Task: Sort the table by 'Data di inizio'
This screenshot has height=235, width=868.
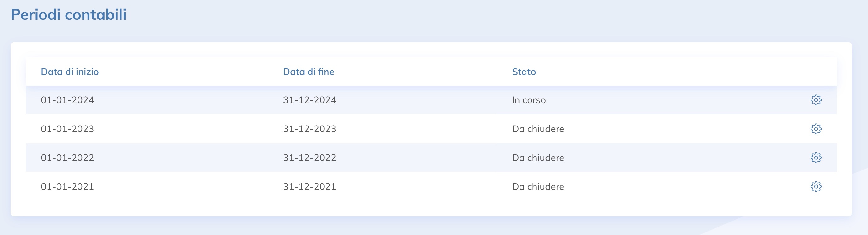Action: [70, 72]
